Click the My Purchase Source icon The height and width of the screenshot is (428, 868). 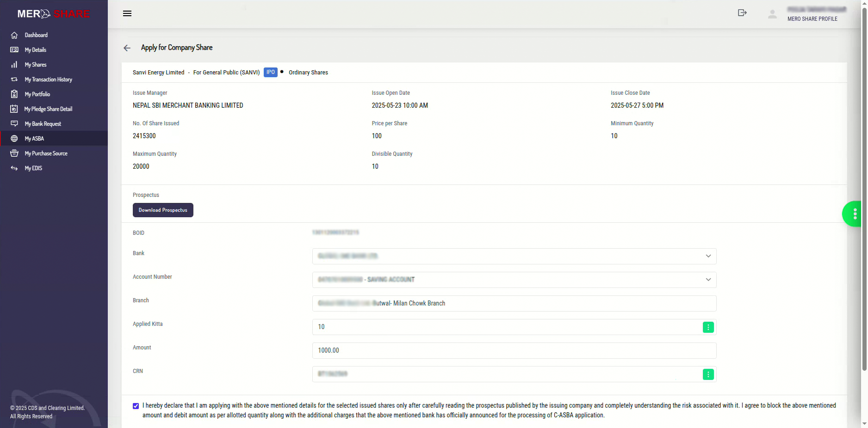click(14, 153)
